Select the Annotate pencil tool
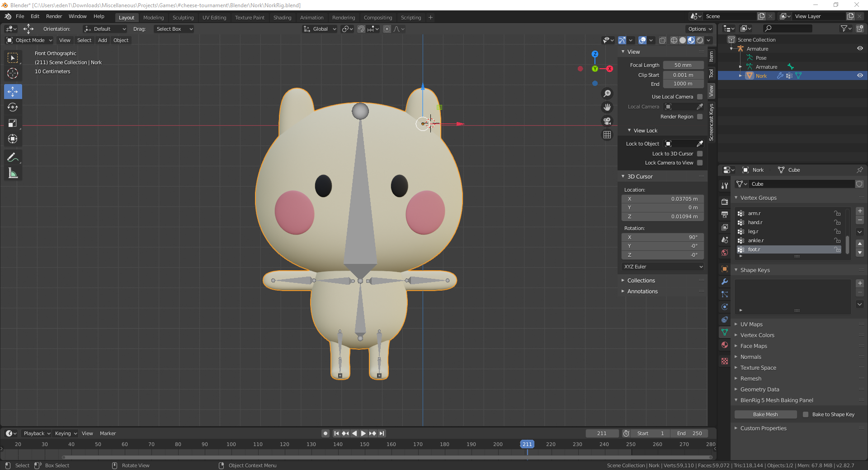 click(x=13, y=157)
